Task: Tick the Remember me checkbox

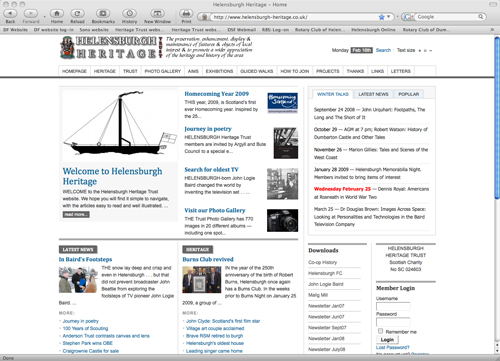Action: point(380,331)
